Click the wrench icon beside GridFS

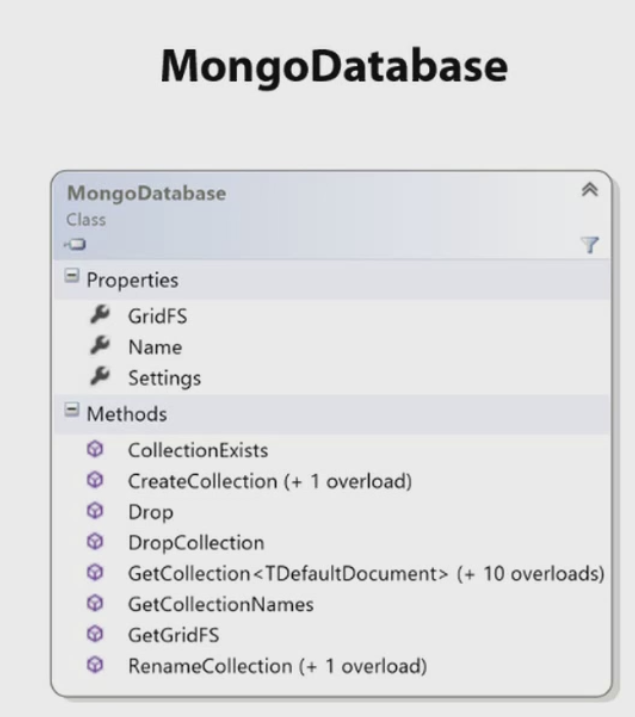100,315
